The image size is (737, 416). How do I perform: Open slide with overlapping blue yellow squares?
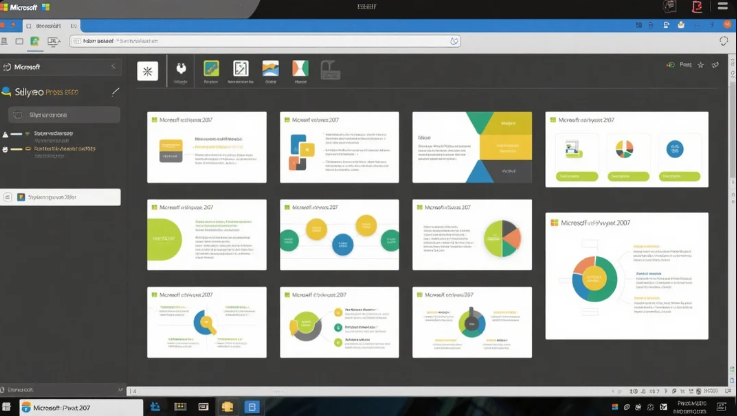[339, 147]
